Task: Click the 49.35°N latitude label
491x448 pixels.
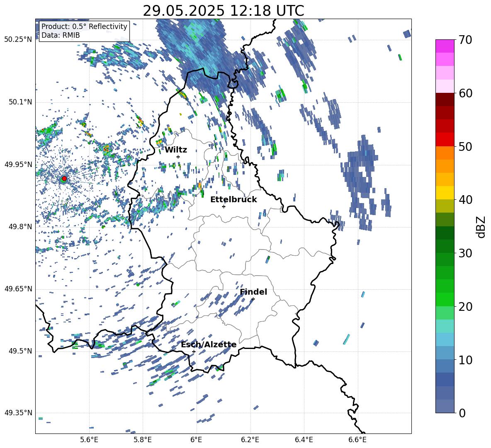Action: pyautogui.click(x=18, y=413)
